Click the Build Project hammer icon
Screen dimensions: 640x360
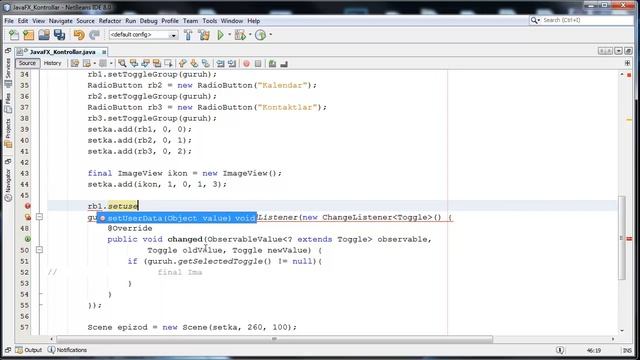point(188,35)
